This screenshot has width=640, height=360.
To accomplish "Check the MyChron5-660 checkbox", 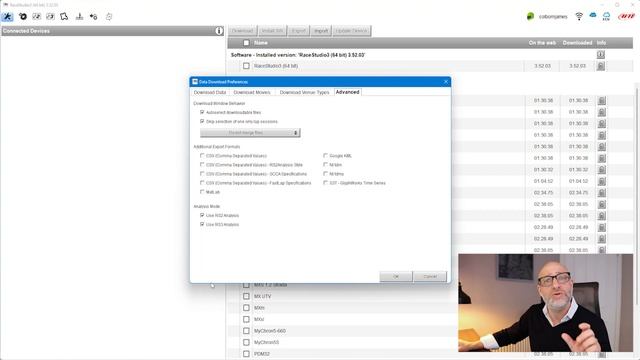I will coord(246,331).
